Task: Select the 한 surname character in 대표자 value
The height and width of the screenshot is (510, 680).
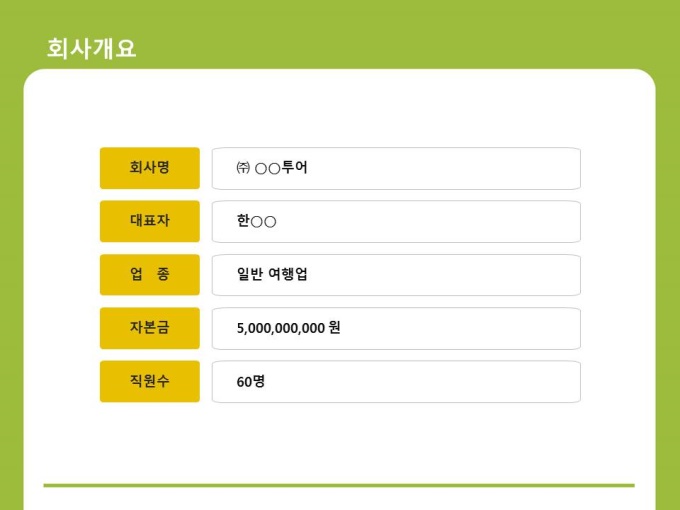Action: click(x=243, y=221)
